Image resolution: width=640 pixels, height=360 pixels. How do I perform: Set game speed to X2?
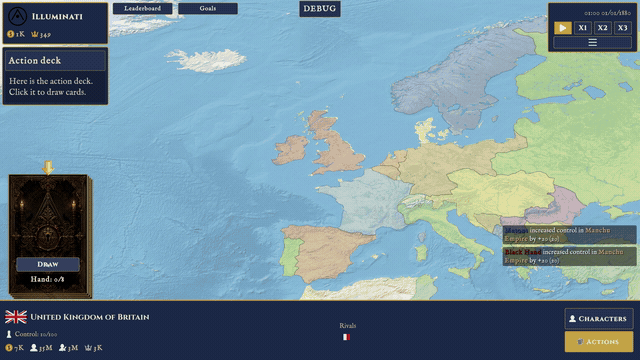point(602,28)
